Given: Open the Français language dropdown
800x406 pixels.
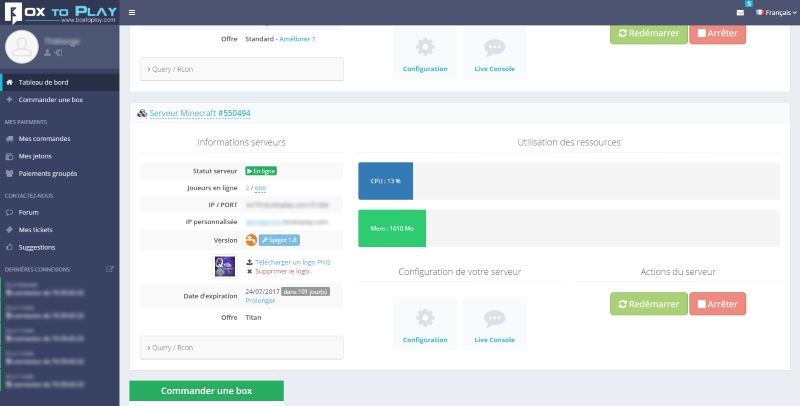Looking at the screenshot, I should click(776, 13).
